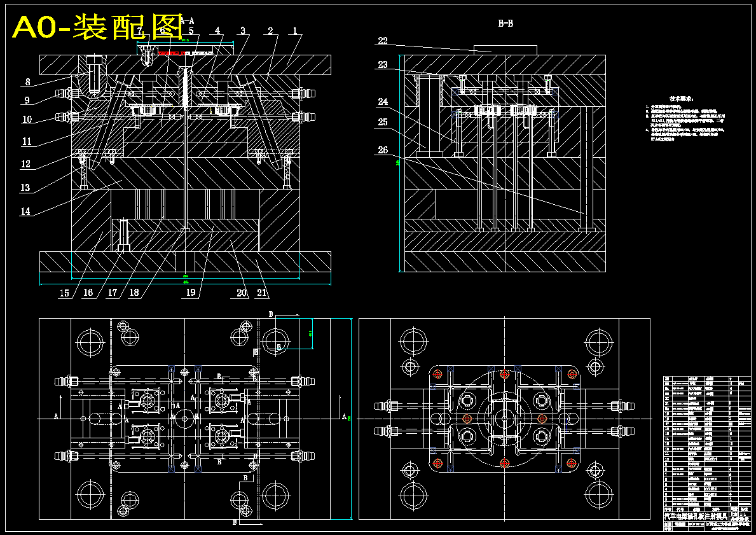The width and height of the screenshot is (756, 535).
Task: Select callout number 24 beside section B-B
Action: [x=383, y=102]
